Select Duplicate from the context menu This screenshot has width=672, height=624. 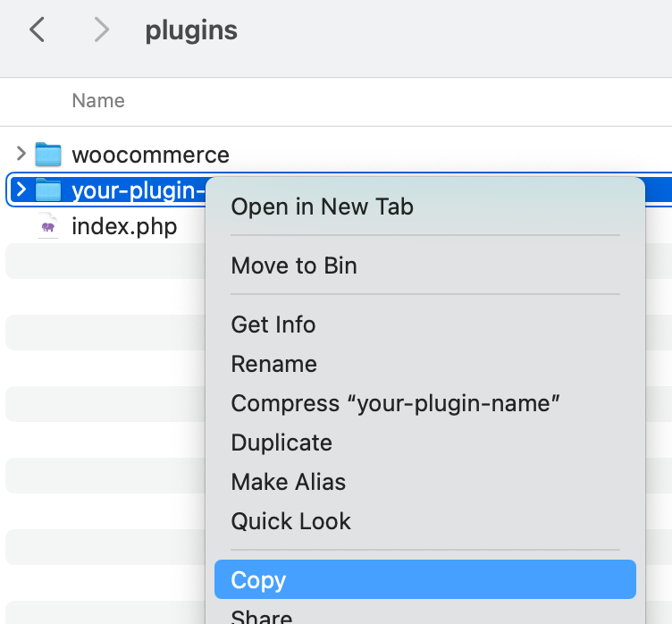pos(281,443)
